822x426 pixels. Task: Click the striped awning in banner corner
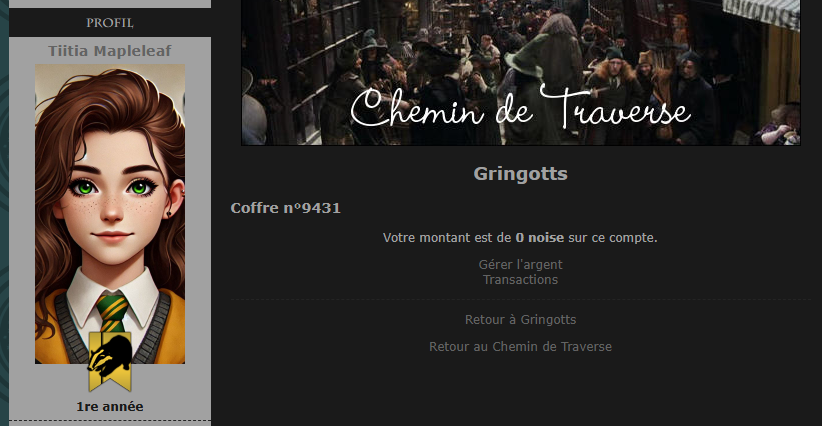click(761, 12)
